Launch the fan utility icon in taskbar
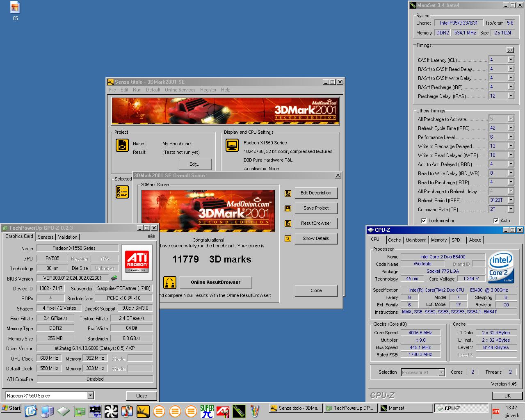The image size is (525, 420). click(x=111, y=411)
